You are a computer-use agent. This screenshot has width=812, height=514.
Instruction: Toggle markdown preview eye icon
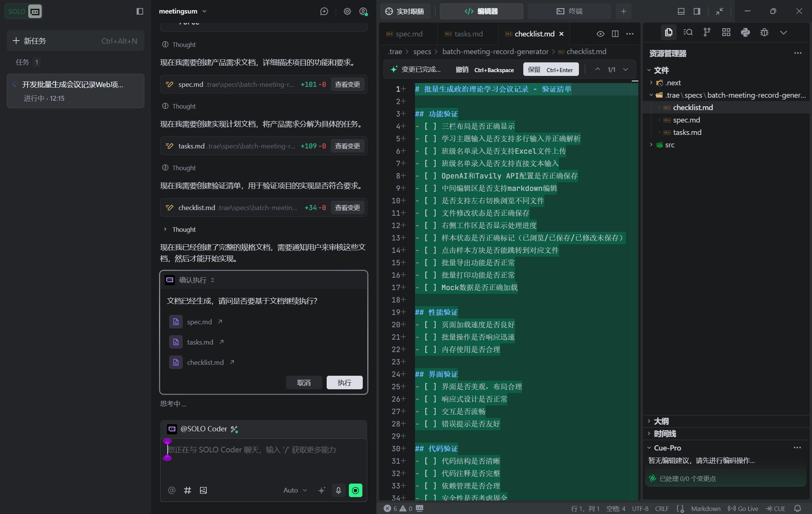[x=600, y=34]
